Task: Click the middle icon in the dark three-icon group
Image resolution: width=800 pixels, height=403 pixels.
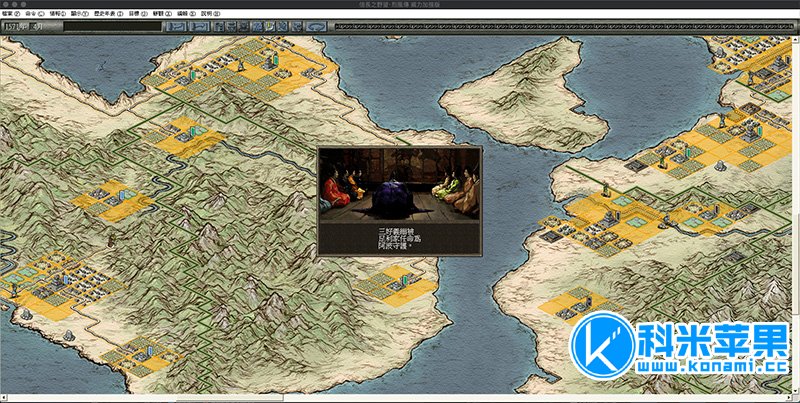Action: click(232, 27)
